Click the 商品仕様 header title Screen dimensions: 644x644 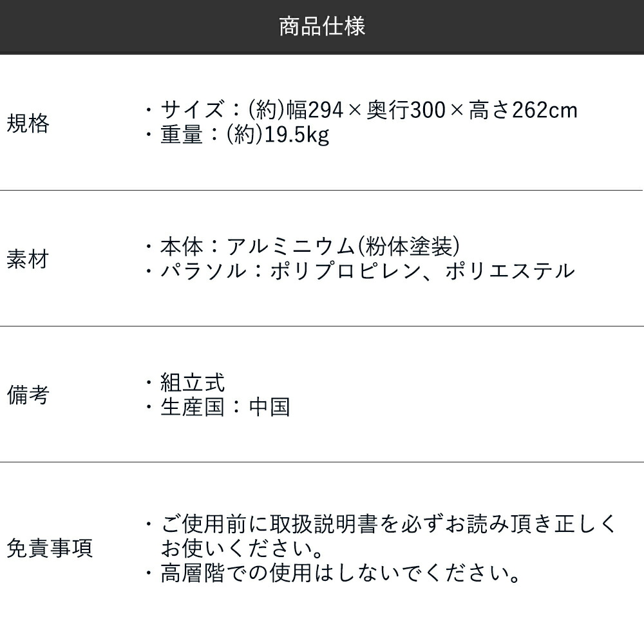pos(322,26)
